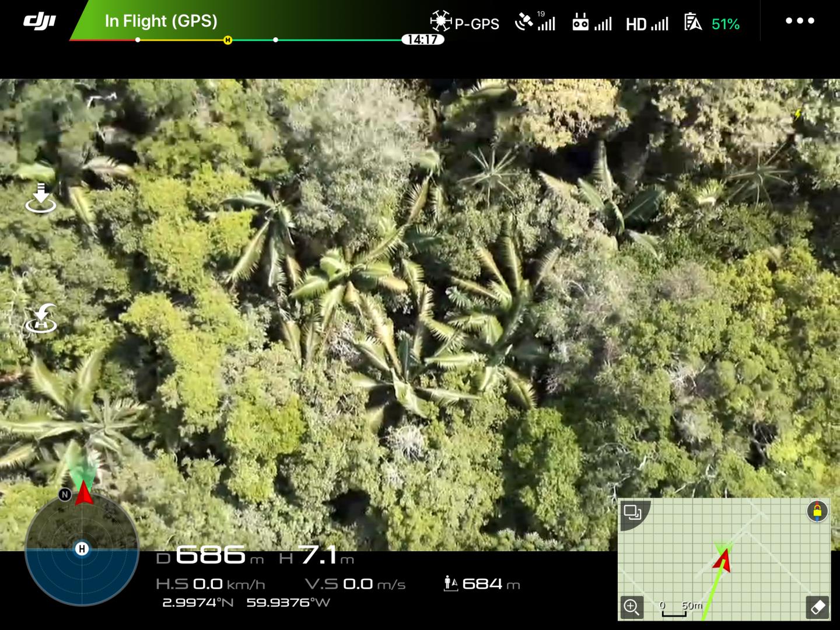This screenshot has width=840, height=630.
Task: Check the GPS satellite signal showing 19 satellites
Action: click(x=535, y=22)
